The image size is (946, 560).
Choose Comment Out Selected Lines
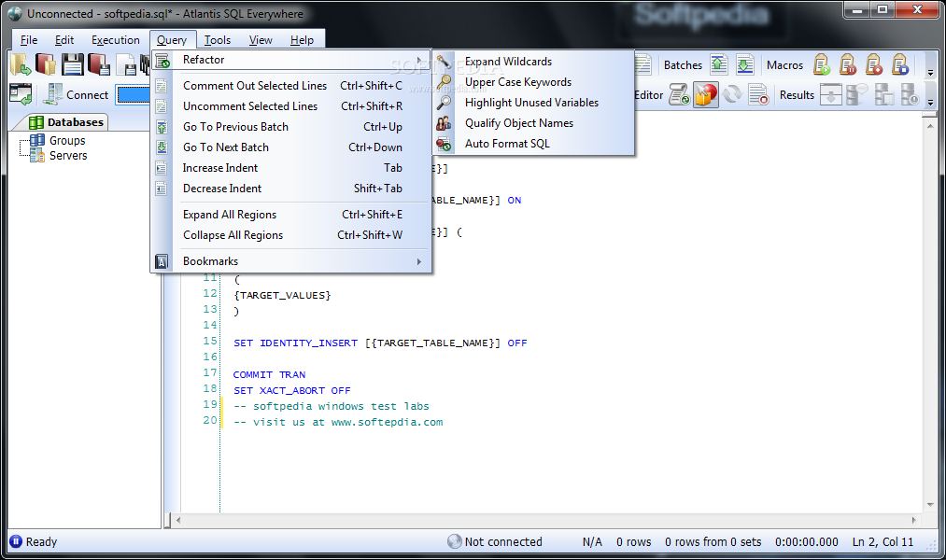pyautogui.click(x=290, y=86)
